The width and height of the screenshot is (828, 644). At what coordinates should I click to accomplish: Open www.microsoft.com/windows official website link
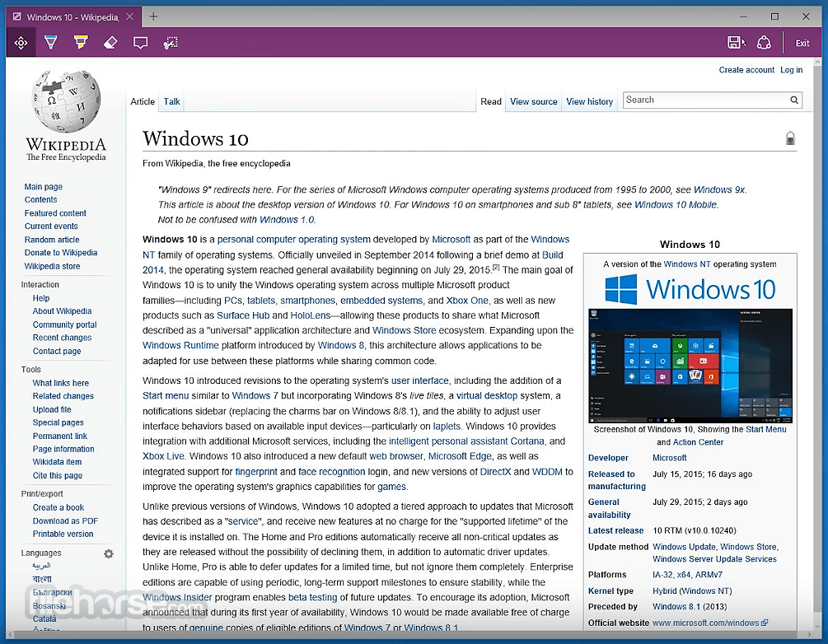(709, 623)
